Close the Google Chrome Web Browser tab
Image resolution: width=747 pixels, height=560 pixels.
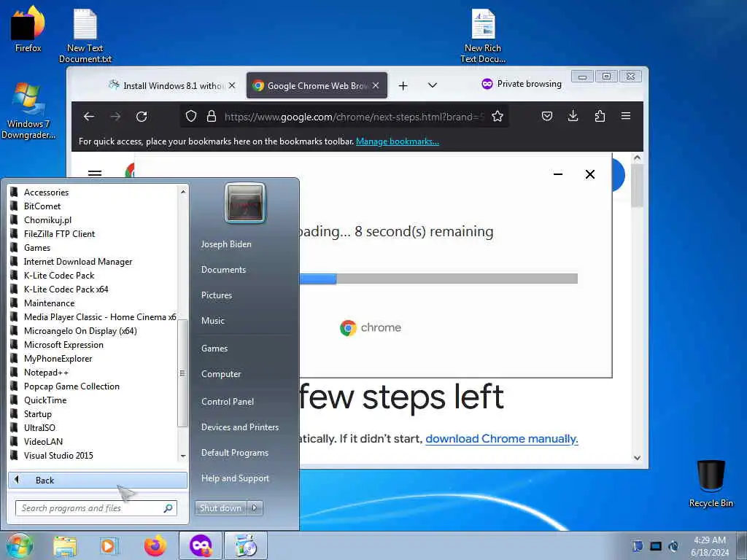(376, 86)
